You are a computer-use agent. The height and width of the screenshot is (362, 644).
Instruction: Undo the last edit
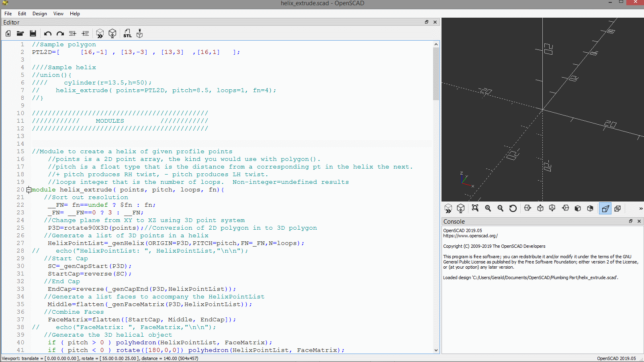48,34
